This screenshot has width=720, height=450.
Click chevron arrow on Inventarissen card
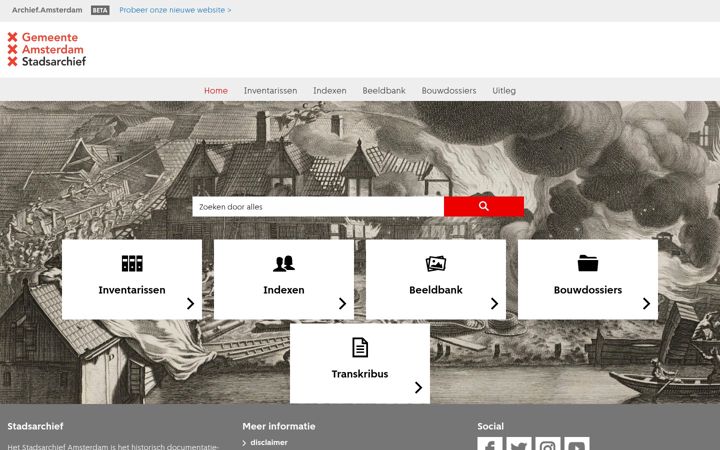pyautogui.click(x=190, y=303)
